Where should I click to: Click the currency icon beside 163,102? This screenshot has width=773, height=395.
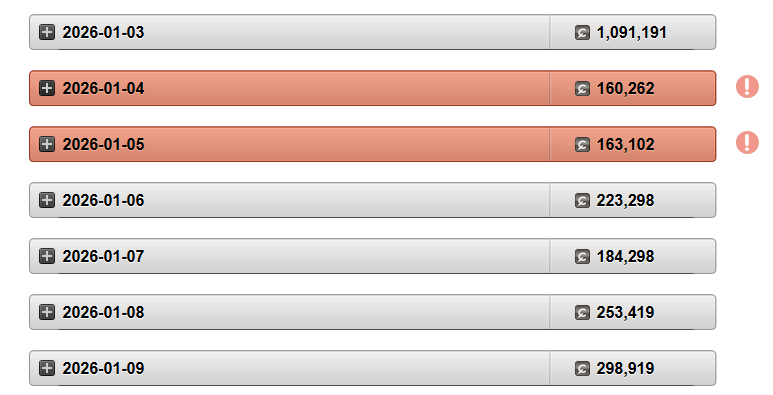582,144
